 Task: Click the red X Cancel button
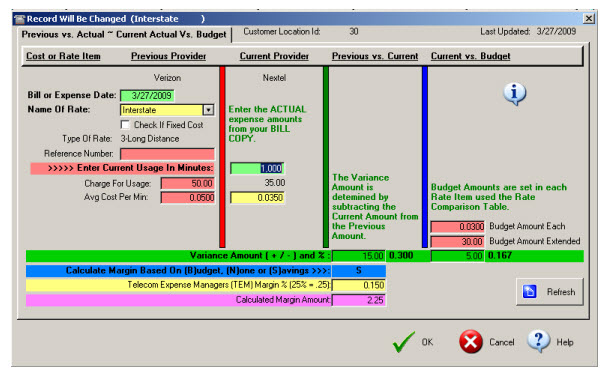pos(487,342)
